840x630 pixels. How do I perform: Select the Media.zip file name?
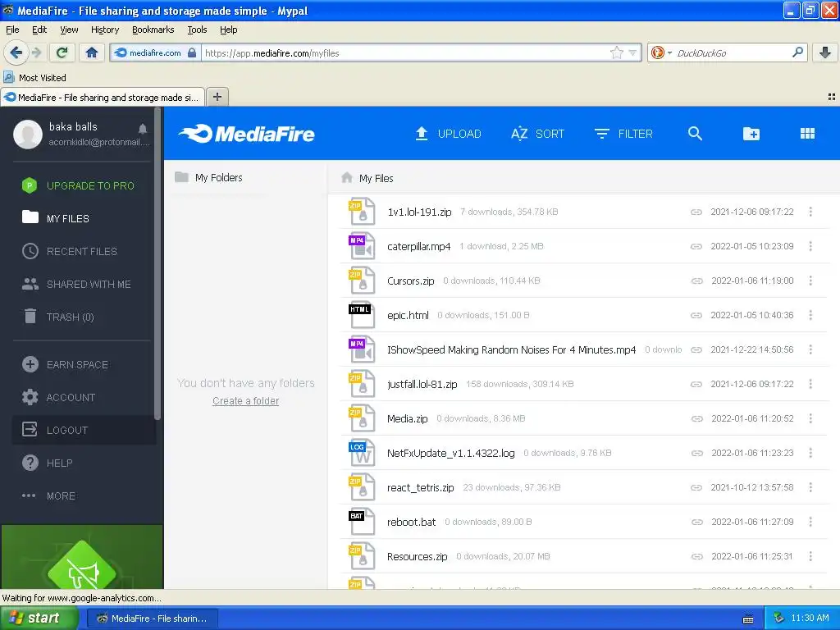pos(408,418)
